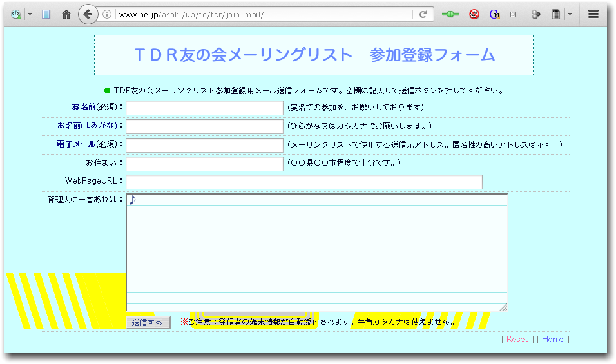Click the green connector extension icon
The width and height of the screenshot is (616, 364).
click(x=450, y=14)
